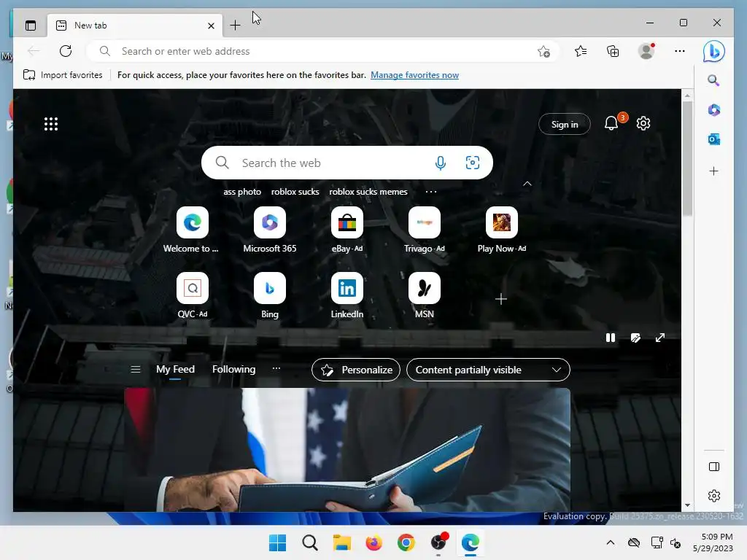747x560 pixels.
Task: Click the Sign in button
Action: pos(565,124)
